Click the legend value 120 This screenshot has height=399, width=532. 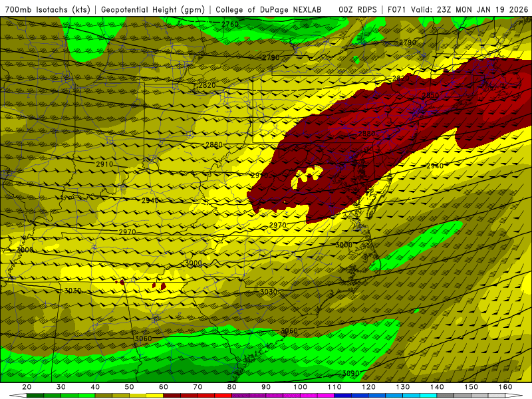368,387
